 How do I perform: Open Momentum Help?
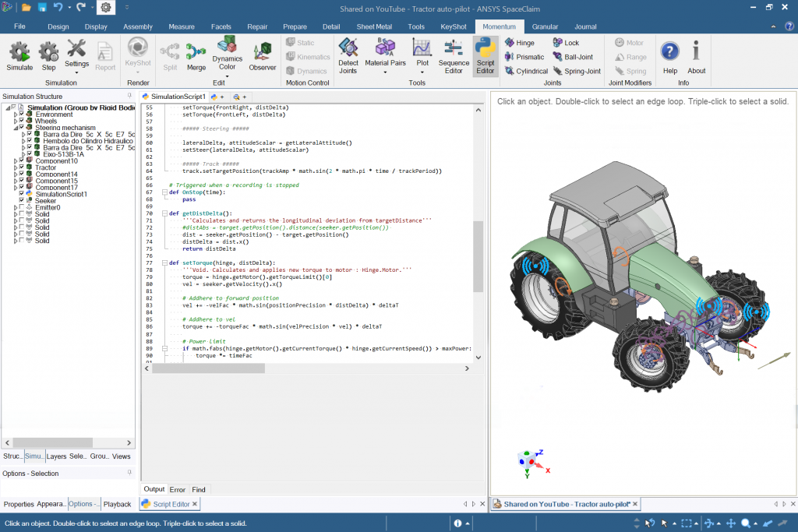(x=669, y=57)
